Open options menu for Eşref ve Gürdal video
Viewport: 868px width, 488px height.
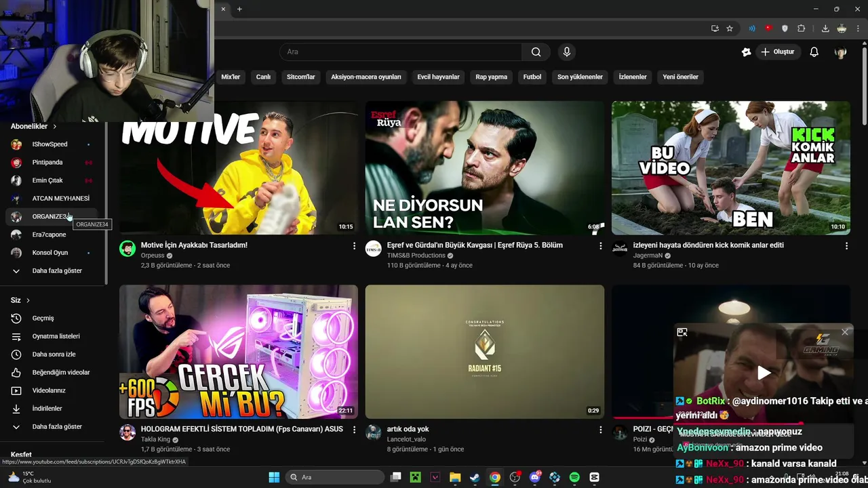point(600,246)
